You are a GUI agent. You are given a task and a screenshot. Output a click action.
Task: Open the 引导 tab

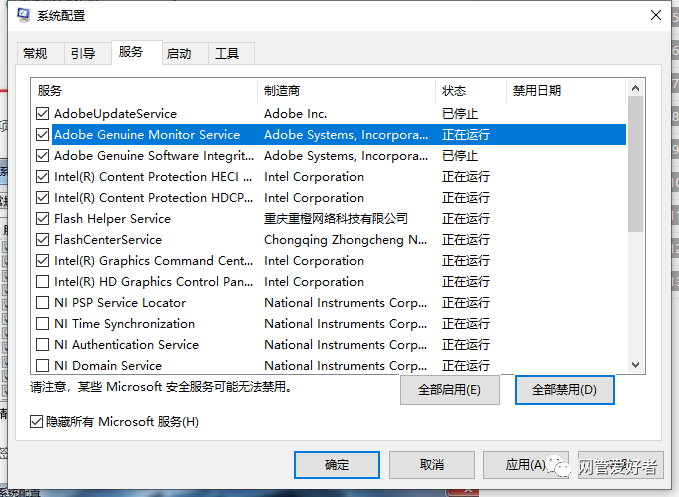pyautogui.click(x=83, y=54)
